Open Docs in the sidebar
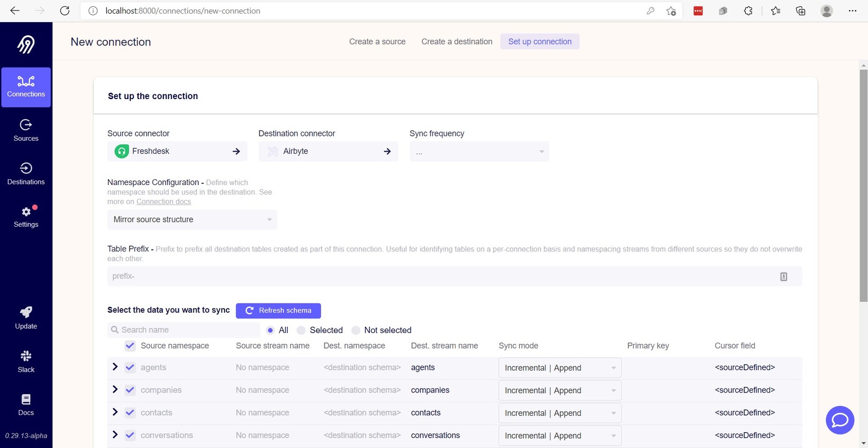The width and height of the screenshot is (868, 448). (x=26, y=405)
